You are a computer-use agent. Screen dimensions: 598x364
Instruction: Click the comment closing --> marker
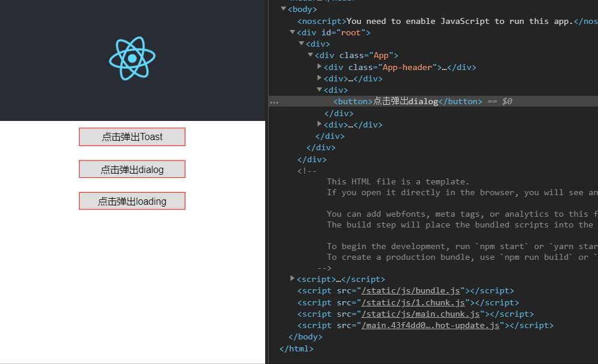pyautogui.click(x=324, y=268)
